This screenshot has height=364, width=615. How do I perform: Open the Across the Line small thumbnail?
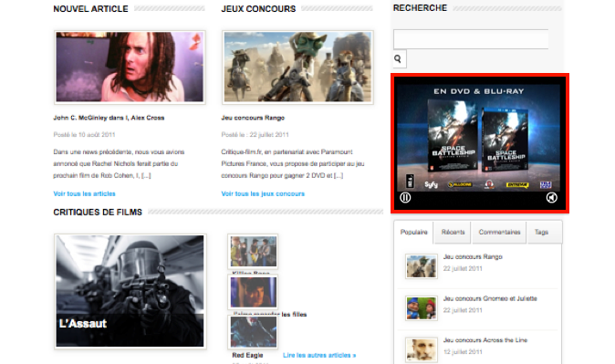point(422,349)
